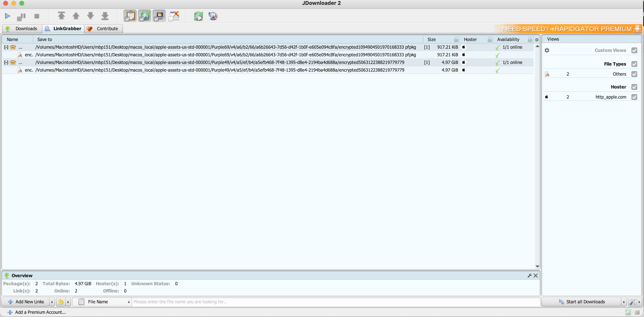This screenshot has width=644, height=317.
Task: Click Add a Premium Account link
Action: click(x=37, y=312)
